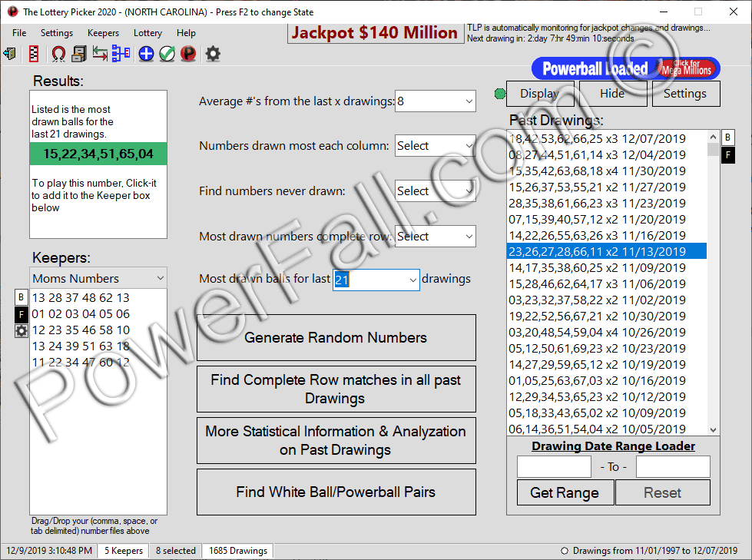Click the blue tree diagram toolbar icon

pos(121,54)
